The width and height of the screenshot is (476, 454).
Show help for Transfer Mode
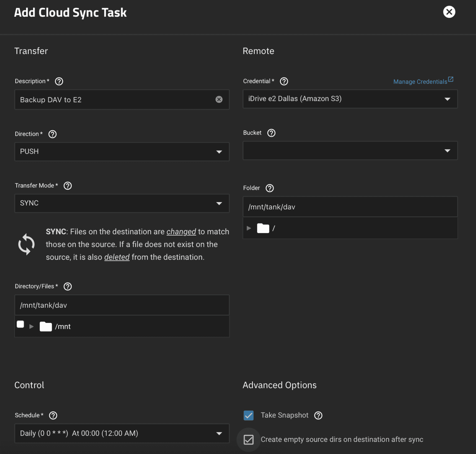click(68, 186)
